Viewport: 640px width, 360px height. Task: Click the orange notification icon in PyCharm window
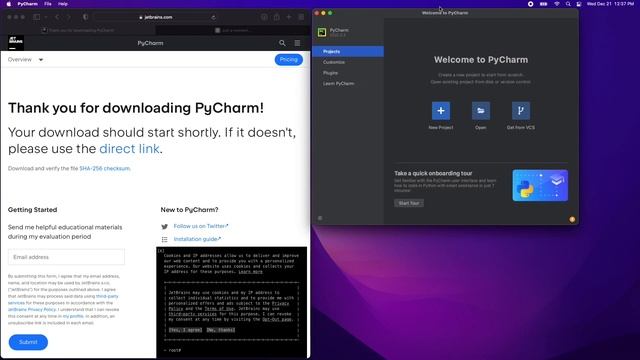tap(572, 219)
